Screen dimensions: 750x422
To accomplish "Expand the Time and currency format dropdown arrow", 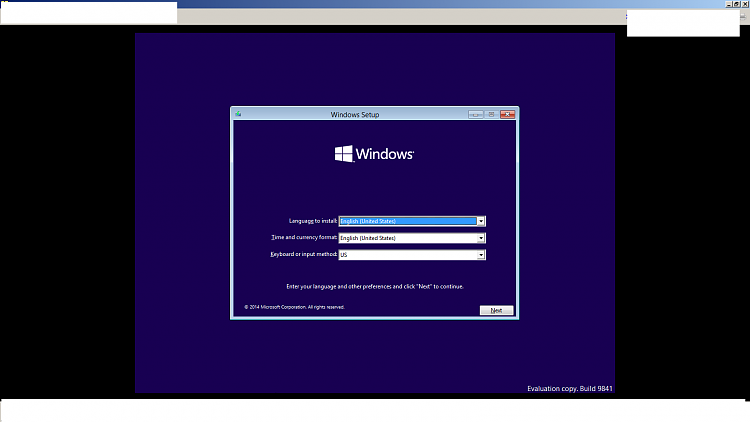I will (481, 238).
